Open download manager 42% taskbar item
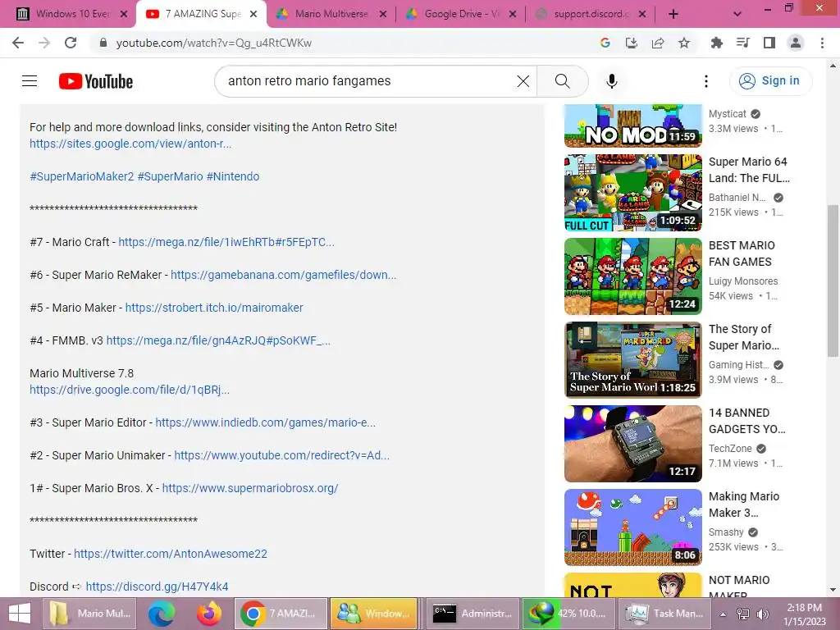Image resolution: width=840 pixels, height=630 pixels. point(568,614)
